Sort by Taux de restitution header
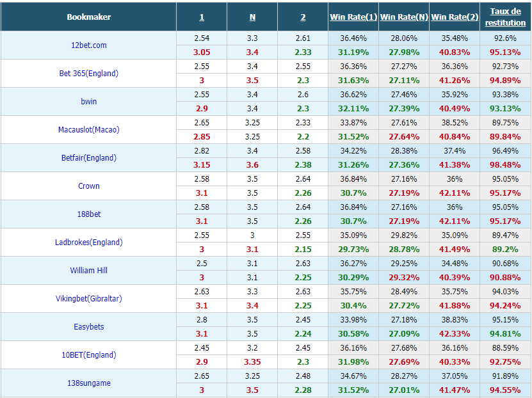The height and width of the screenshot is (398, 532). click(505, 17)
